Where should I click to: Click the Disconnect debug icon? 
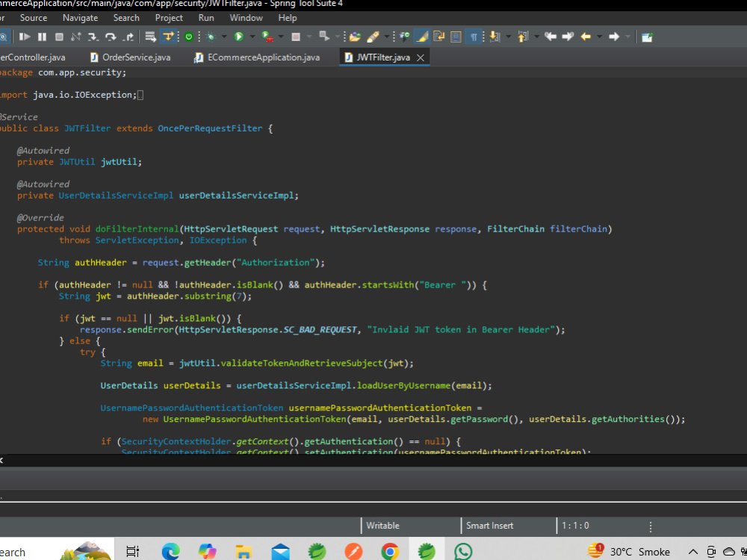point(75,37)
